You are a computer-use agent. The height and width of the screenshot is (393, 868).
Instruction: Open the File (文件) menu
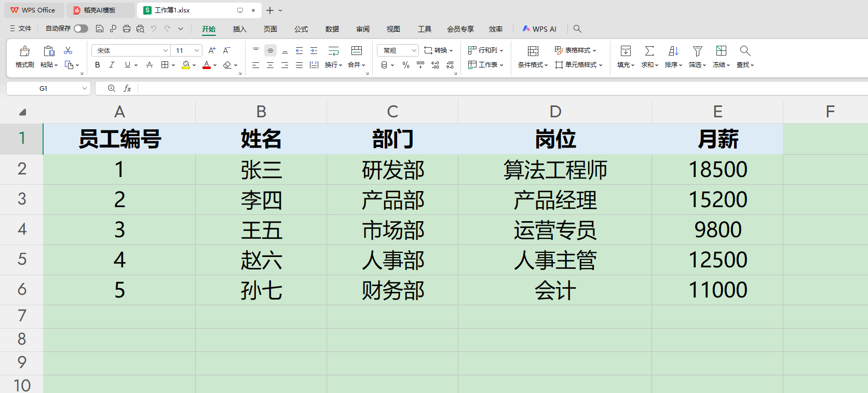[x=21, y=29]
